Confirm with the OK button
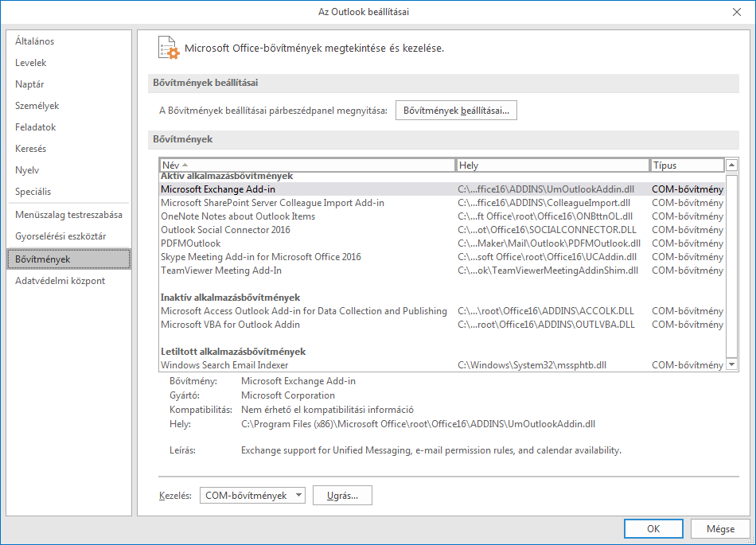Image resolution: width=756 pixels, height=545 pixels. (653, 528)
